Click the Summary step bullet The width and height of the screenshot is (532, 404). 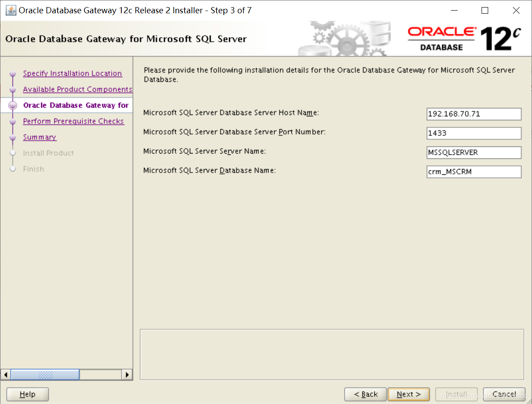[13, 138]
